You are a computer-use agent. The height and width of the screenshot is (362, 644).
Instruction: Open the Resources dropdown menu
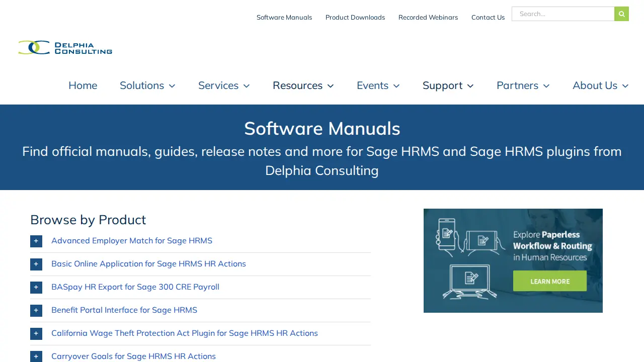[303, 85]
